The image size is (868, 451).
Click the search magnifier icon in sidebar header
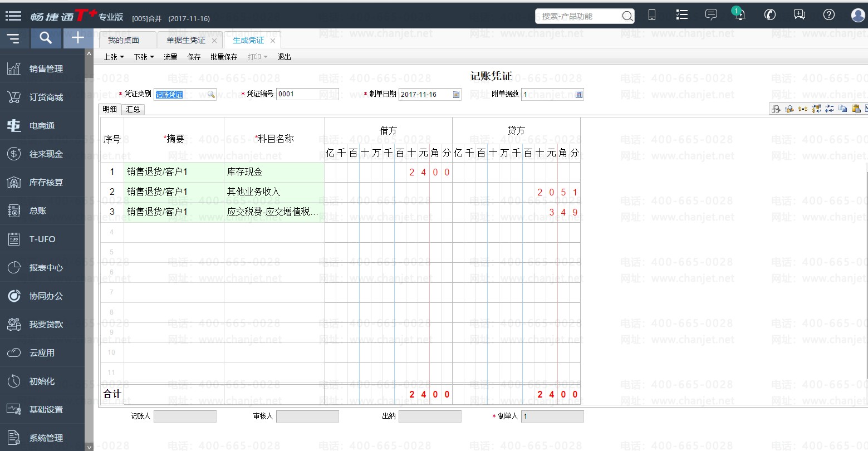[46, 38]
